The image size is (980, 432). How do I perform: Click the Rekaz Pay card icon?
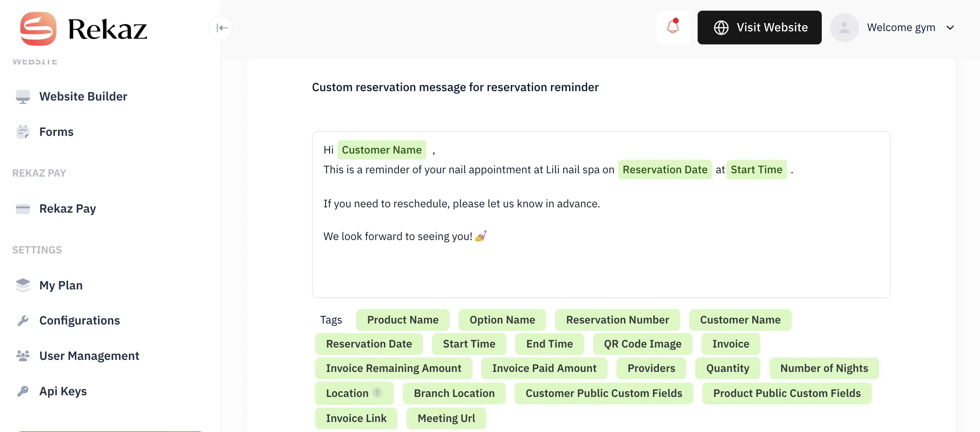[23, 209]
